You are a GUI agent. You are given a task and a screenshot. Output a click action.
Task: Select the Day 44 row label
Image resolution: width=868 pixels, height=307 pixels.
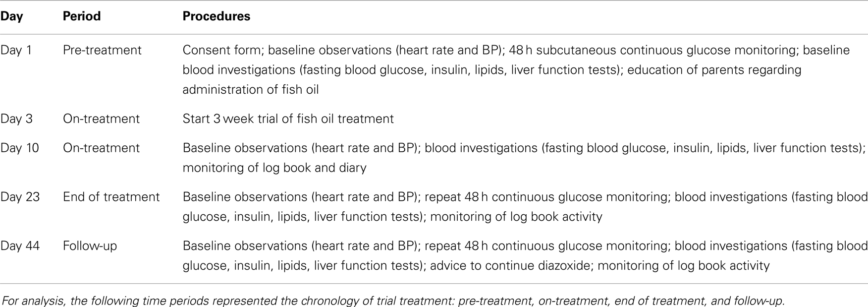(20, 246)
